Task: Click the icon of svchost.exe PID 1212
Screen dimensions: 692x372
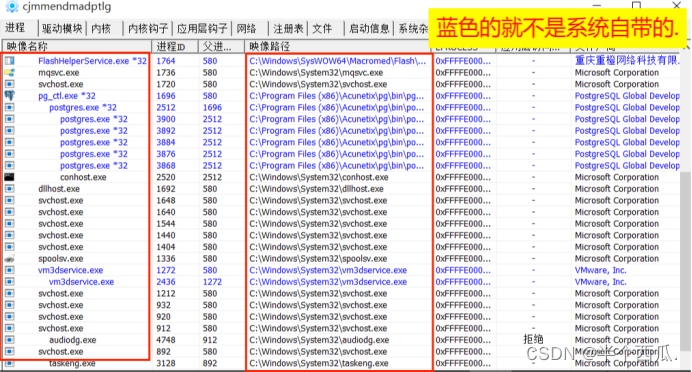Action: coord(9,293)
